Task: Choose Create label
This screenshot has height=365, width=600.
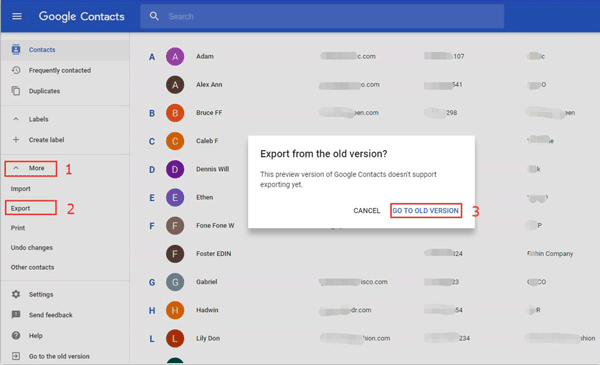Action: pos(46,140)
